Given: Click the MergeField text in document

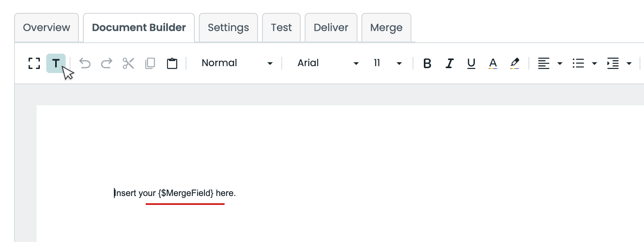Looking at the screenshot, I should (186, 193).
